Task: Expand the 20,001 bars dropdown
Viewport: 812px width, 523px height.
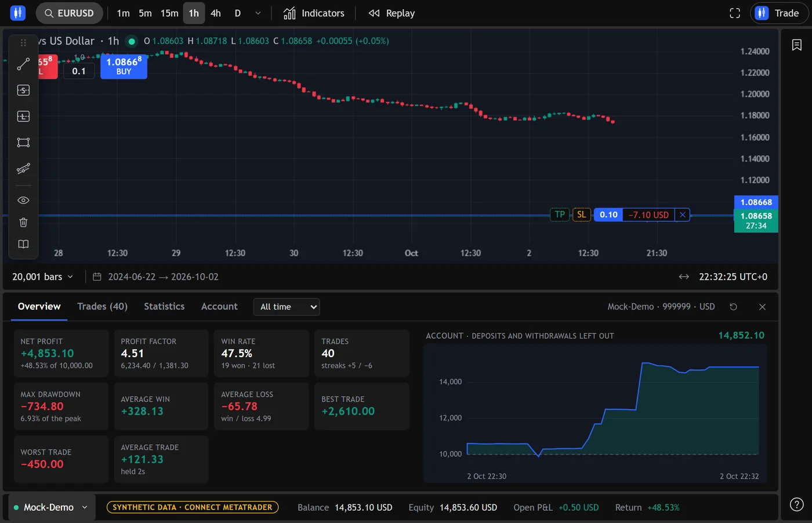Action: 43,277
